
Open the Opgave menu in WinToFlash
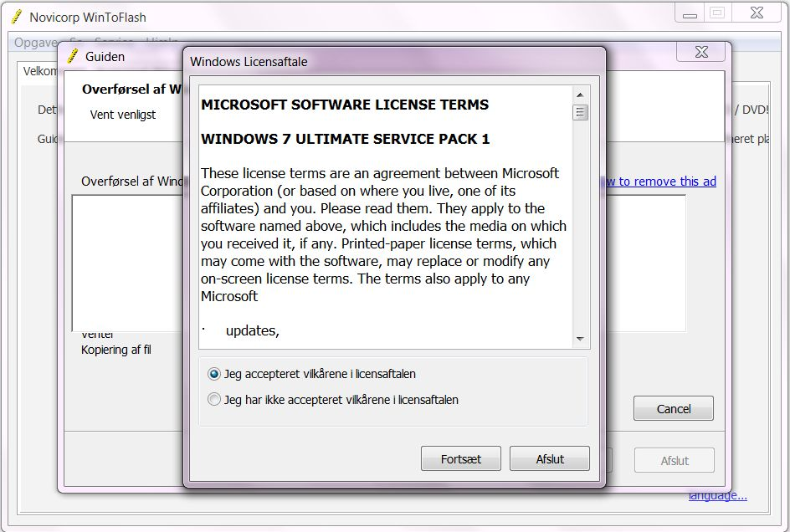(35, 43)
